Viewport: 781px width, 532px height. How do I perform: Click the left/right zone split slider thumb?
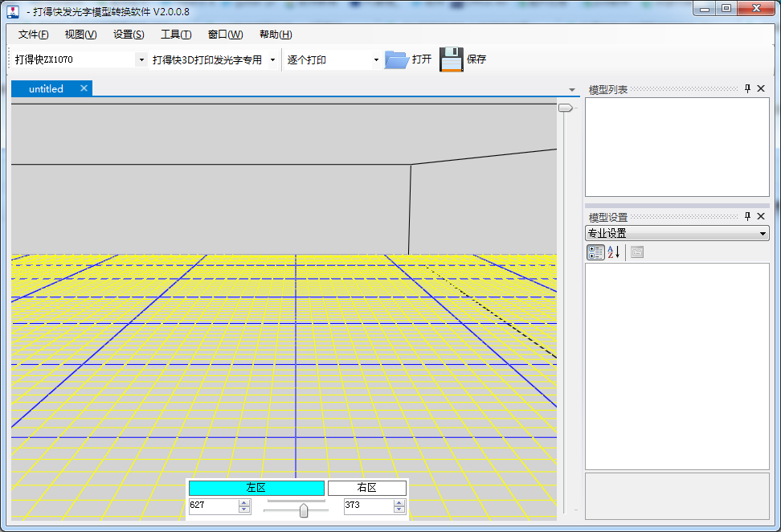click(304, 510)
